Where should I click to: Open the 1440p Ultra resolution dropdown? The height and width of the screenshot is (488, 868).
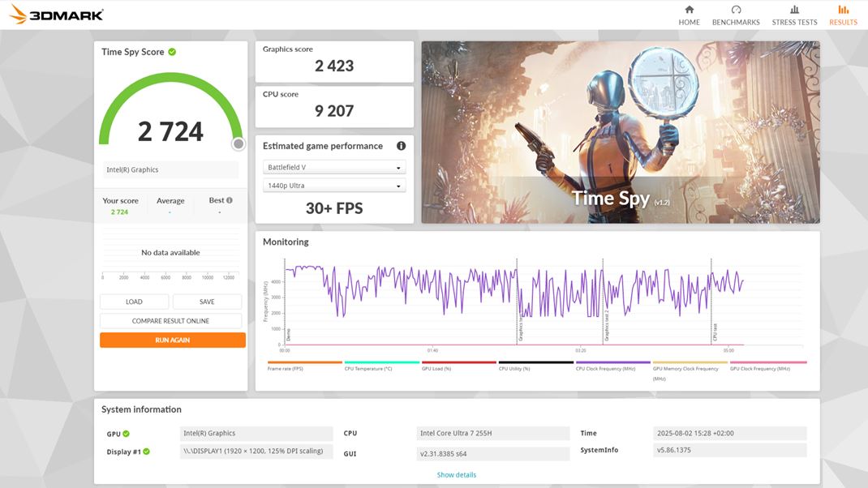[x=333, y=186]
